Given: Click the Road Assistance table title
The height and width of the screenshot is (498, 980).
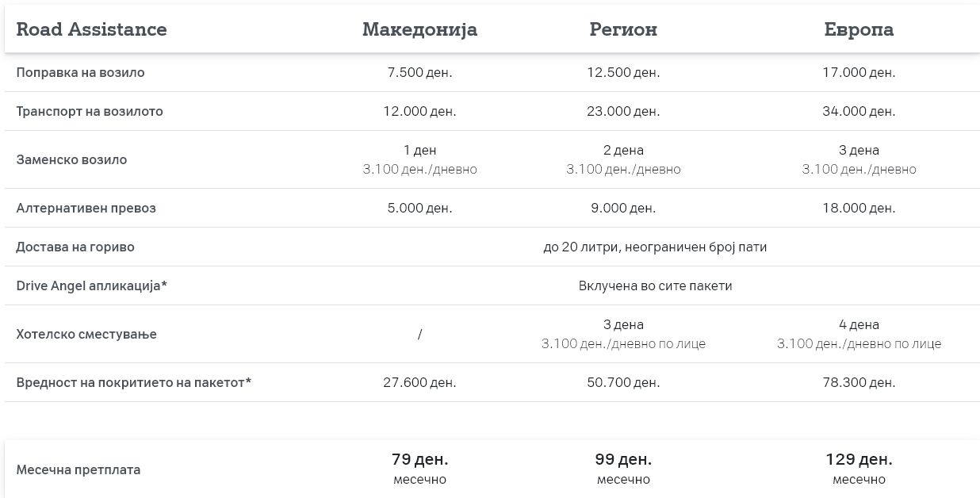Looking at the screenshot, I should (91, 29).
